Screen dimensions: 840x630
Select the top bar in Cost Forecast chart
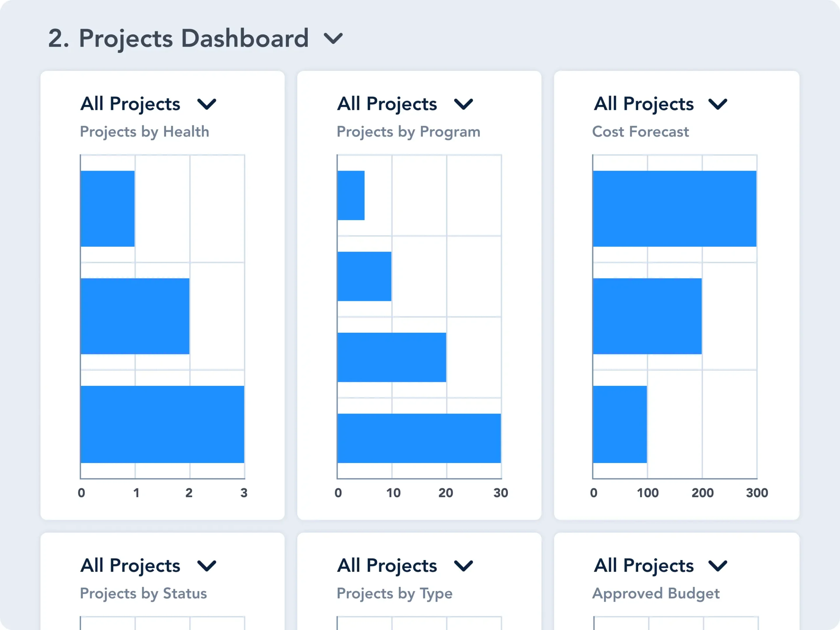(x=674, y=208)
